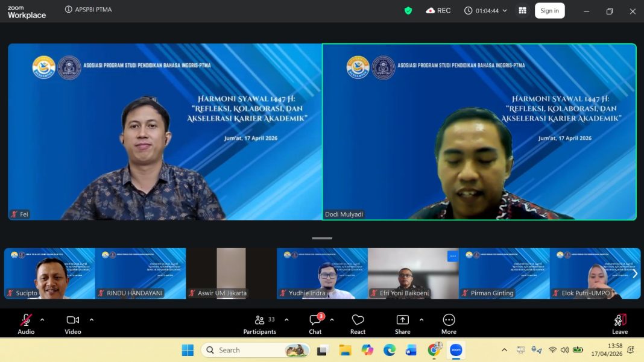Show next page of participant thumbnails
The width and height of the screenshot is (644, 362).
click(634, 273)
